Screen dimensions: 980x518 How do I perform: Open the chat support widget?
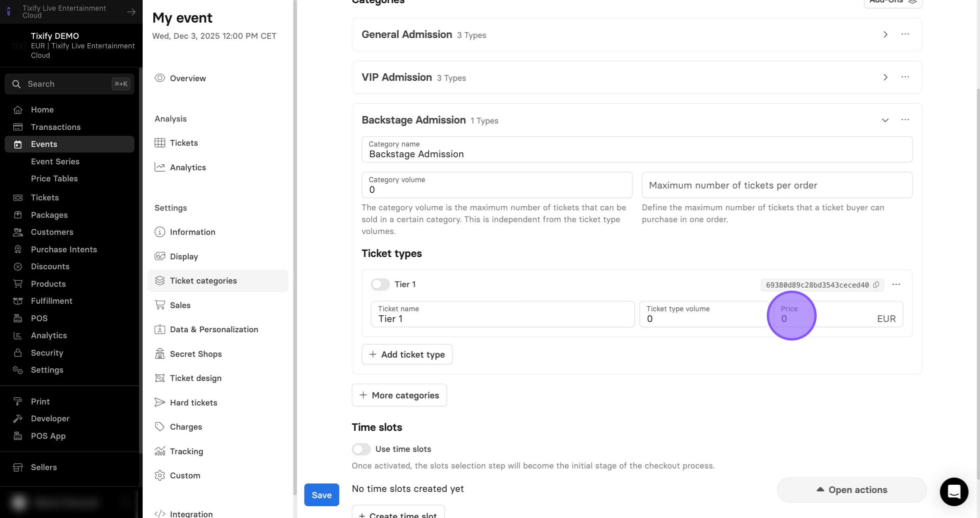954,491
